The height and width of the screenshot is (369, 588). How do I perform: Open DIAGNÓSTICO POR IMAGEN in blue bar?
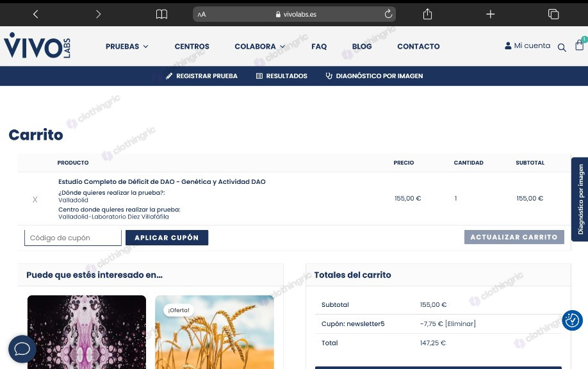374,76
